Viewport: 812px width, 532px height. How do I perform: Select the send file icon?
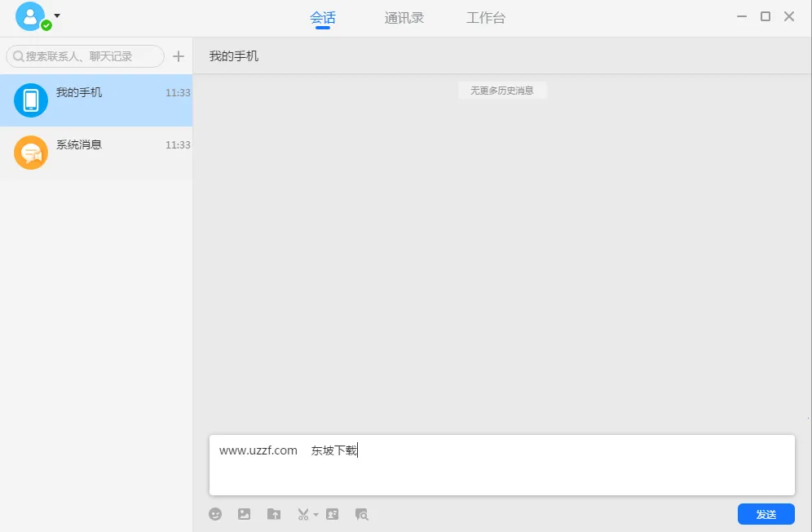[x=273, y=514]
